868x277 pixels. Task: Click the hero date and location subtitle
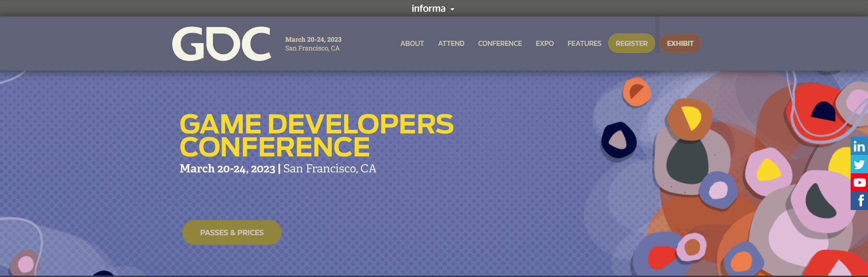(x=278, y=169)
